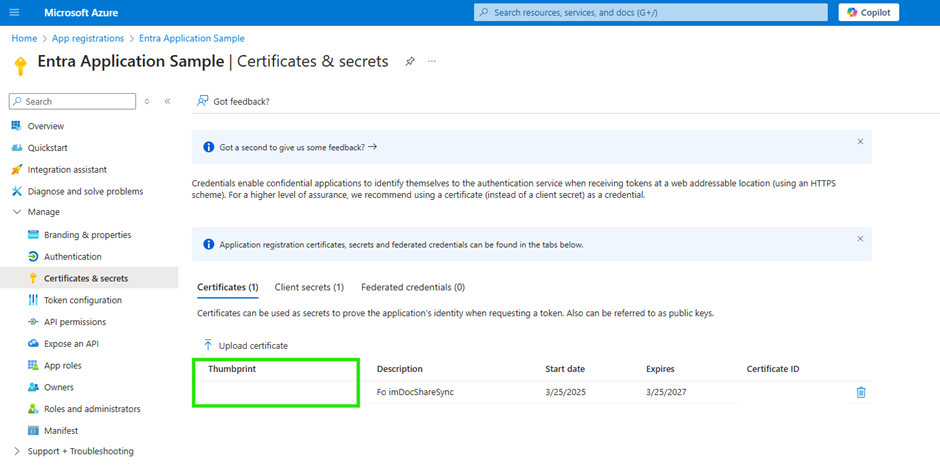Open the feedback link 'Got a second'

tap(298, 147)
